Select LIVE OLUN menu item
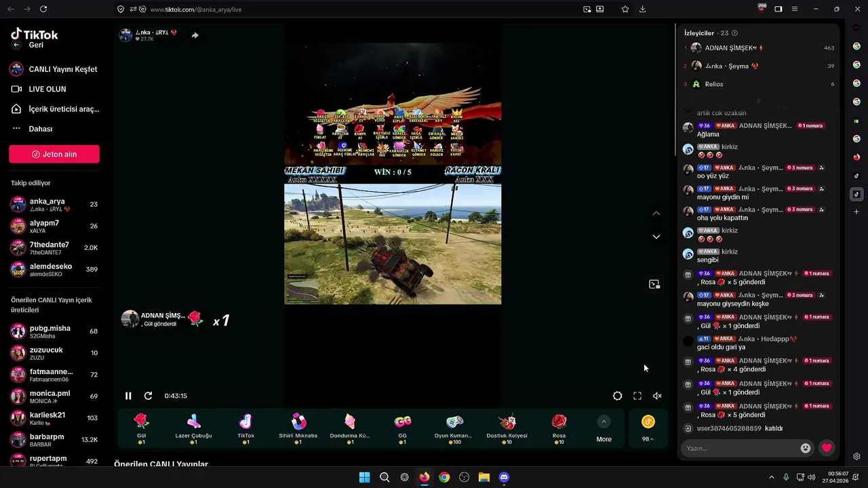Screen dimensions: 868x488 [39, 89]
